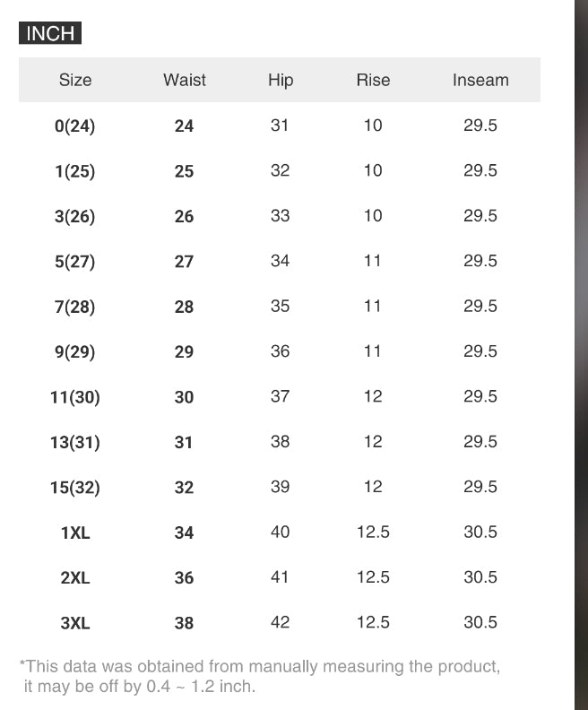Viewport: 588px width, 710px height.
Task: Click the Rise column header
Action: [373, 80]
